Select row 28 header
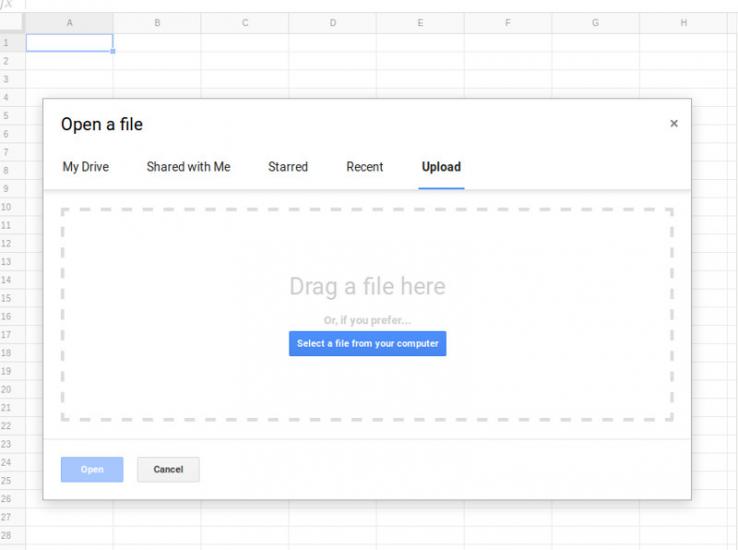The image size is (738, 550). point(12,535)
